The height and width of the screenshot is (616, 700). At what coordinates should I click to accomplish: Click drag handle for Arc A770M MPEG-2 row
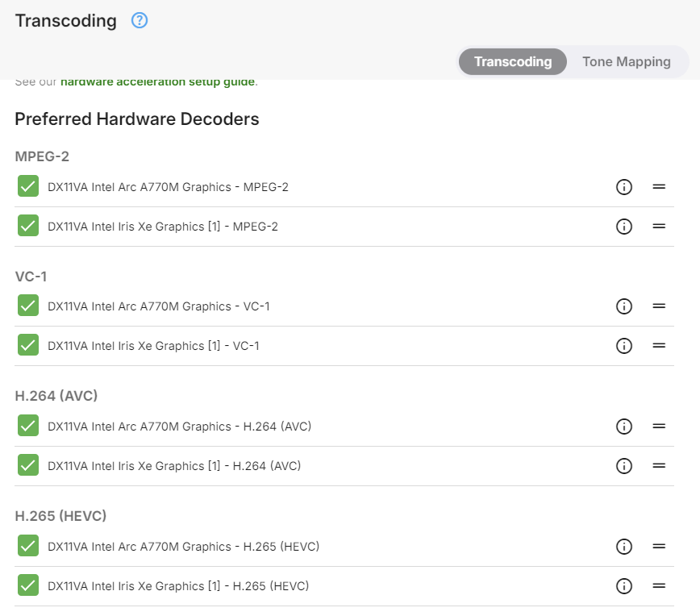point(659,187)
